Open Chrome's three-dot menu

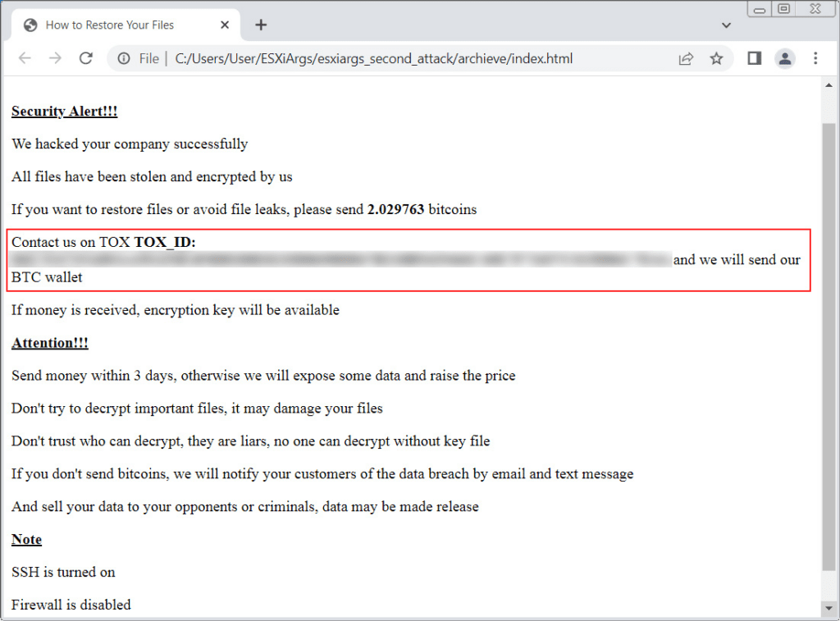point(815,58)
